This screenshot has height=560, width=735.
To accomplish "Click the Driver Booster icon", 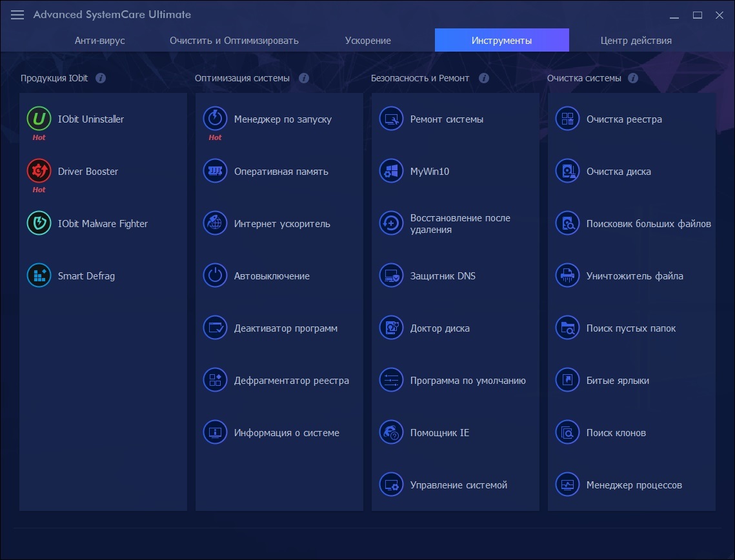I will point(39,171).
